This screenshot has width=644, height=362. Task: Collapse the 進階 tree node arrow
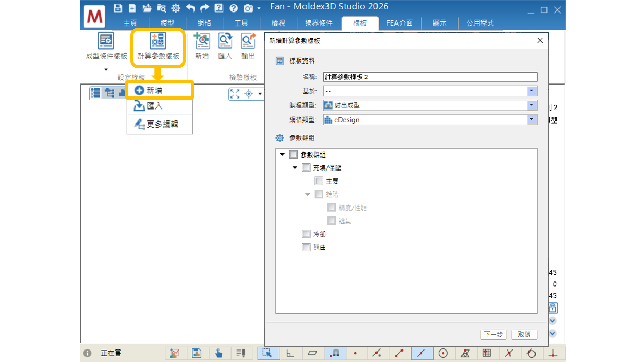pyautogui.click(x=308, y=194)
